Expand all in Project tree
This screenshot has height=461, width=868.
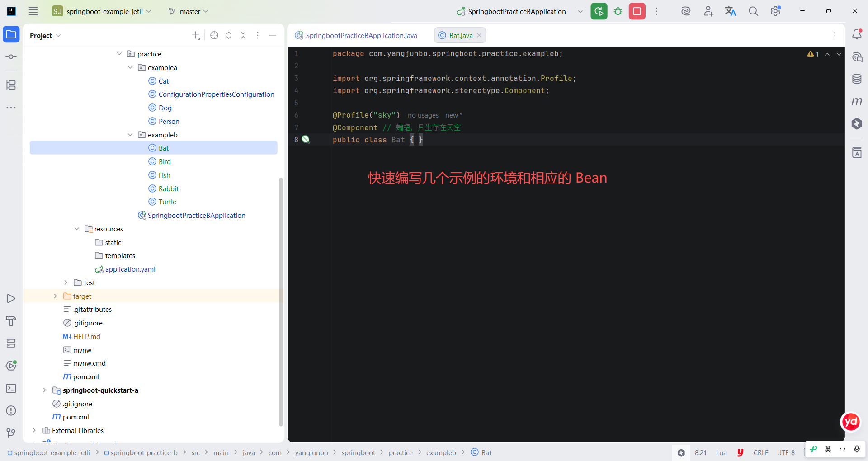(229, 35)
